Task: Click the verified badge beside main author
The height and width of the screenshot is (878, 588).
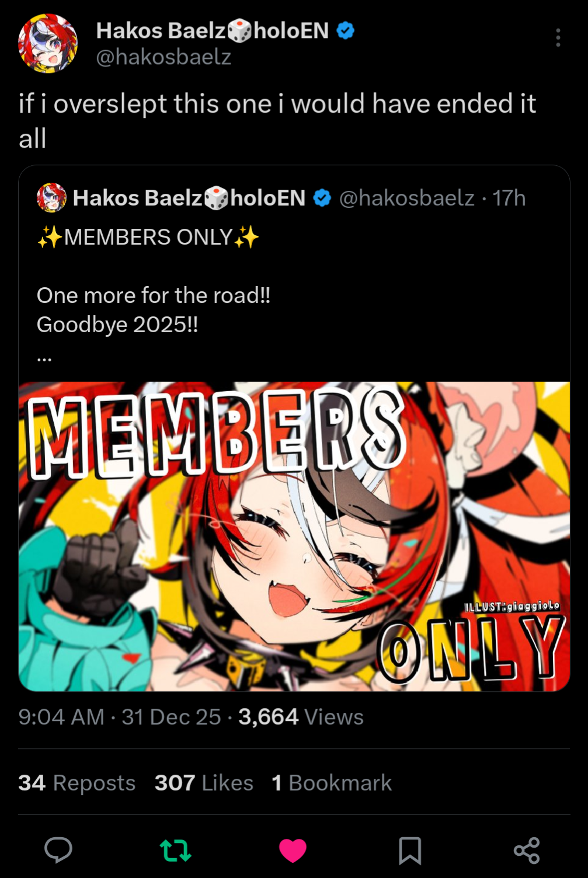Action: [x=346, y=30]
